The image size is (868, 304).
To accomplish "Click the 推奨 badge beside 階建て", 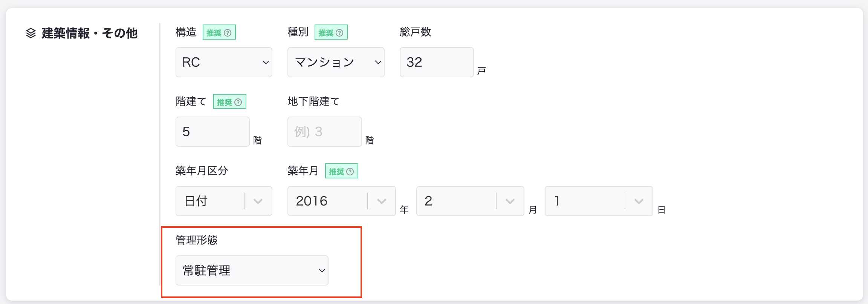I will click(230, 102).
